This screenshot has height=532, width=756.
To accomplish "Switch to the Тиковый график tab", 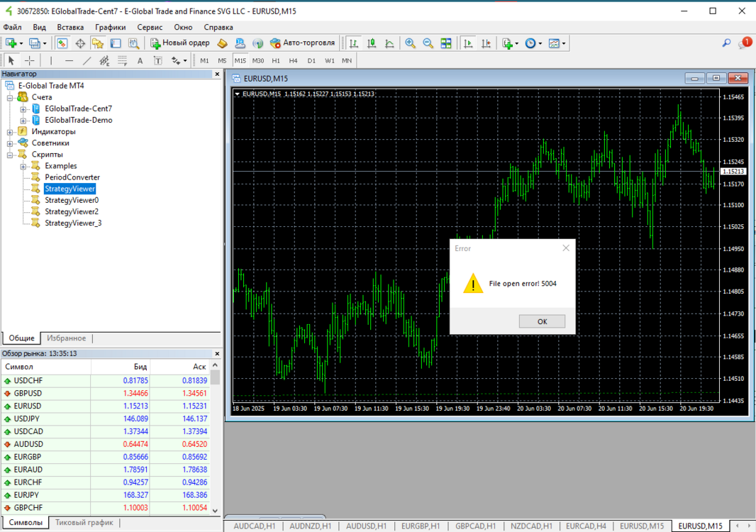I will pyautogui.click(x=84, y=522).
